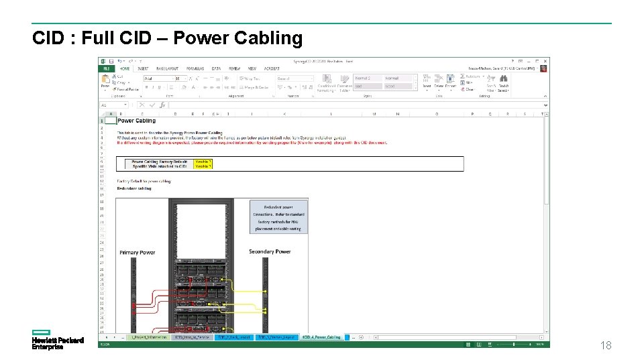
Task: Open the CID_3_Frames_Layout sheet tab
Action: pyautogui.click(x=277, y=337)
